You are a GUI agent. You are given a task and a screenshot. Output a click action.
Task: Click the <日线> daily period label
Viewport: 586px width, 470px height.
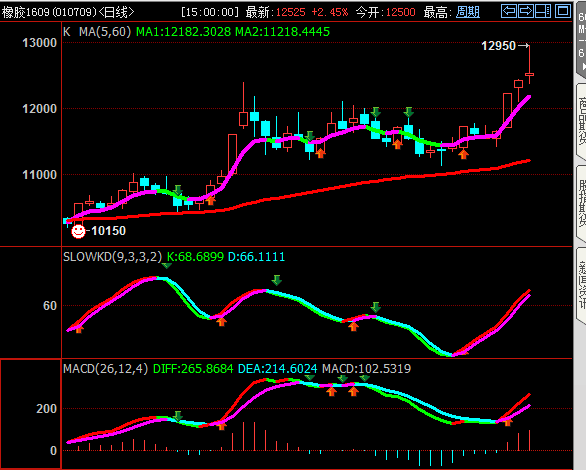(x=116, y=12)
